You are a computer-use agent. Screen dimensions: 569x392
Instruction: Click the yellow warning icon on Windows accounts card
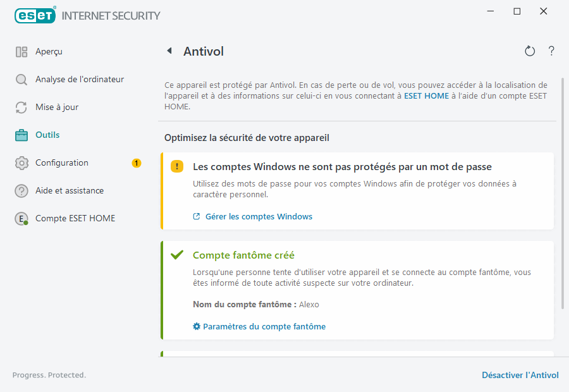point(177,167)
